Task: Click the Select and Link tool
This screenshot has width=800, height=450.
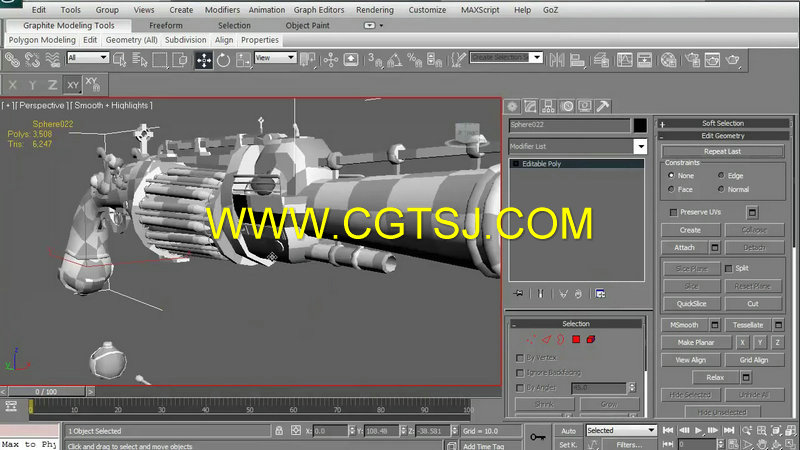Action: pos(12,60)
